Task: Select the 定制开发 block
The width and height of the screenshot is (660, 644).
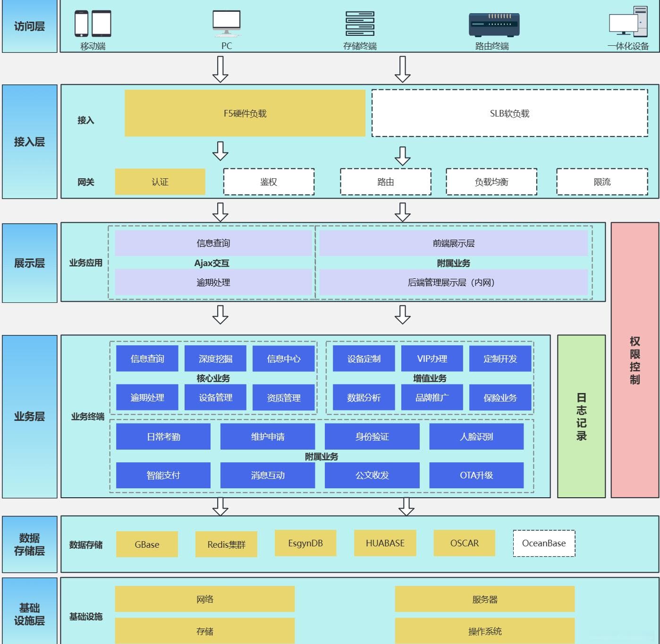Action: (500, 359)
